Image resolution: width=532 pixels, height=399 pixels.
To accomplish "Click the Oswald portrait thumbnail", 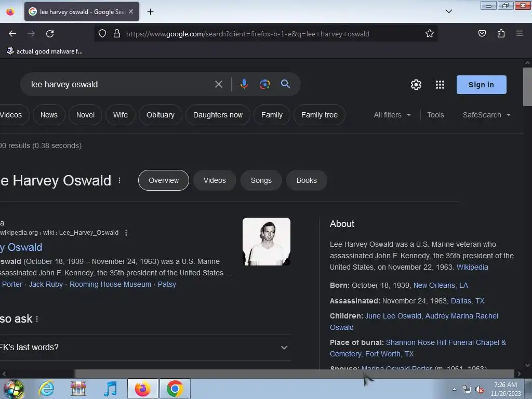I will [267, 242].
